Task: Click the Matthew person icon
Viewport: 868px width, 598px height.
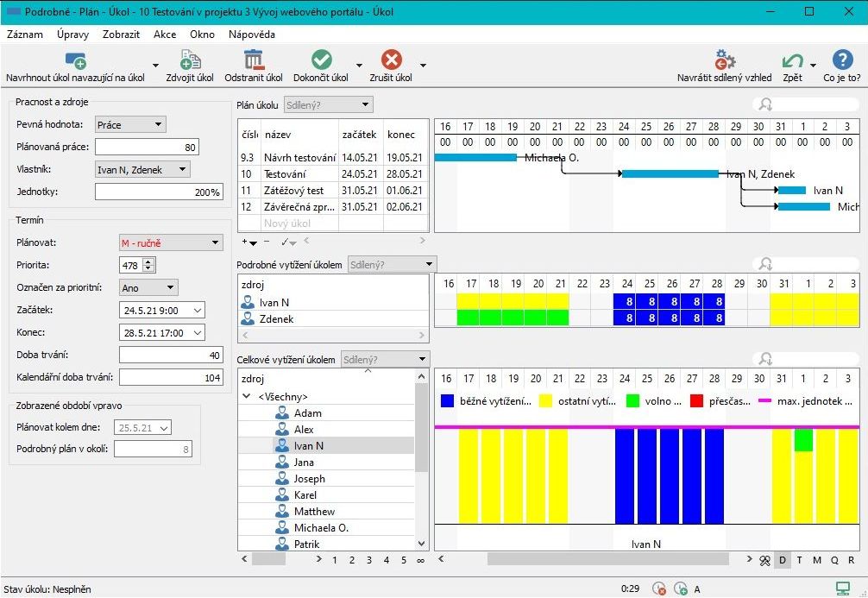Action: click(x=282, y=512)
